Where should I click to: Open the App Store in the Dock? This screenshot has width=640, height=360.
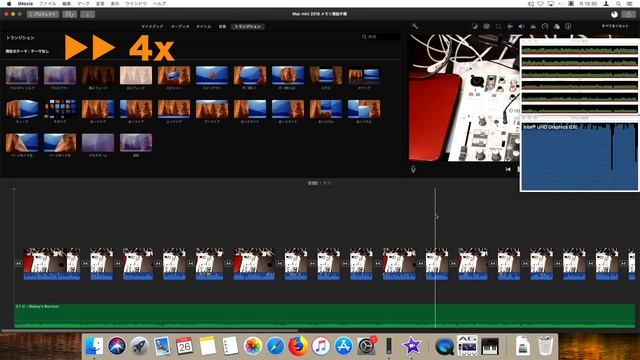point(344,346)
